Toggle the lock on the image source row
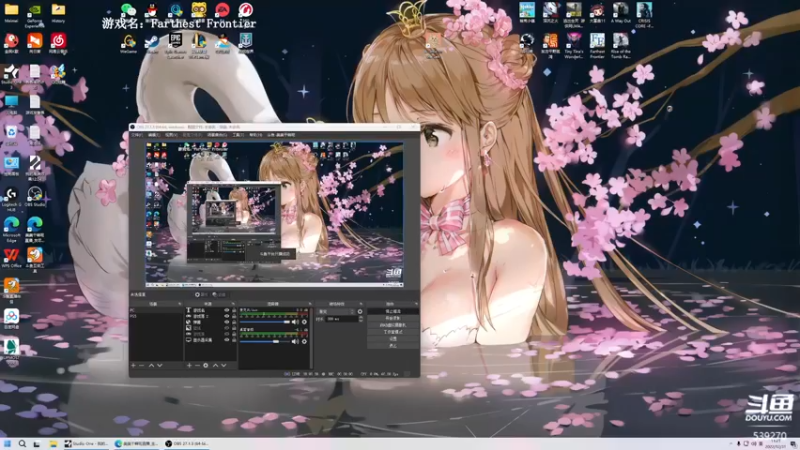Image resolution: width=800 pixels, height=450 pixels. click(x=234, y=328)
